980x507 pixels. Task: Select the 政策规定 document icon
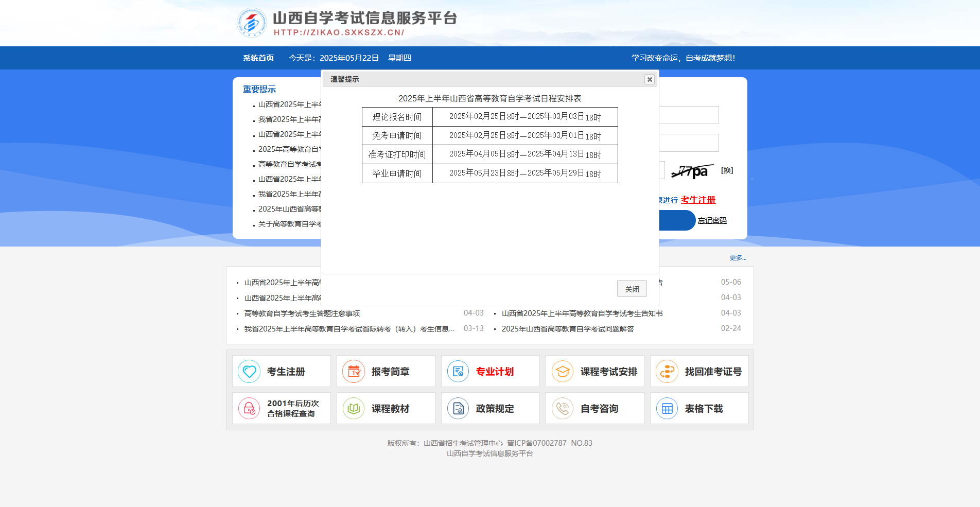point(458,408)
